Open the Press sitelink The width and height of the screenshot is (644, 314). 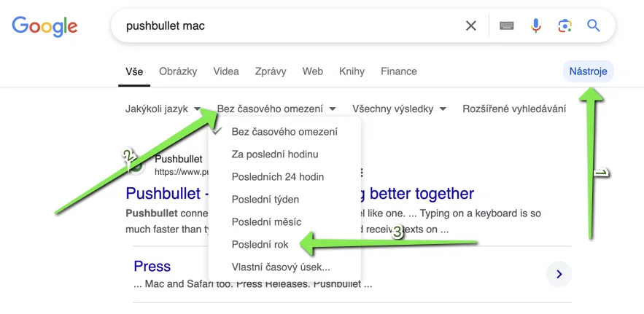(x=152, y=266)
